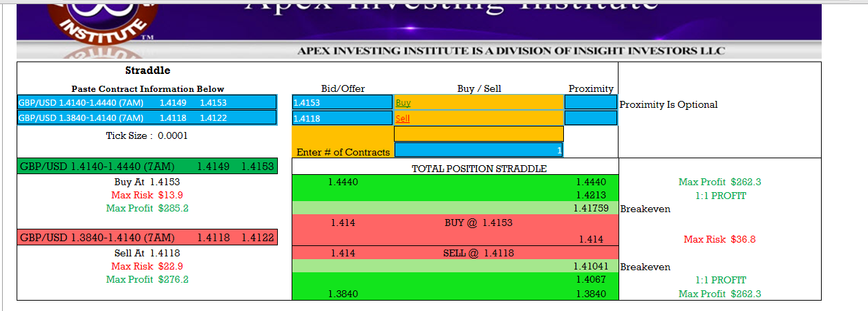This screenshot has width=868, height=311.
Task: Click the Max Risk $36.8 label
Action: coord(719,240)
